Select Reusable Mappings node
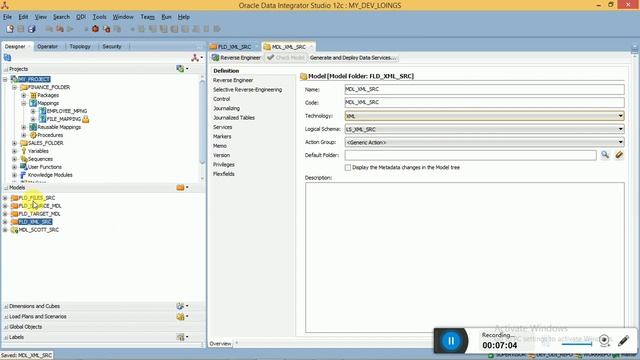 [59, 127]
